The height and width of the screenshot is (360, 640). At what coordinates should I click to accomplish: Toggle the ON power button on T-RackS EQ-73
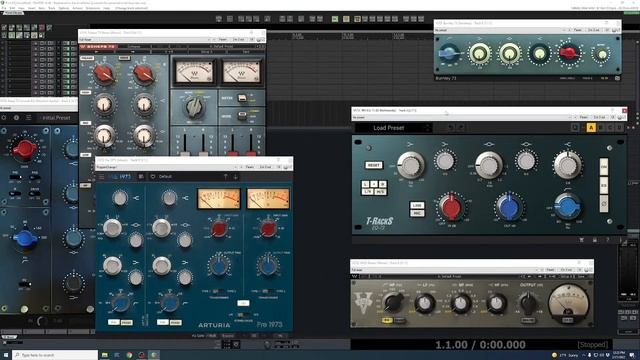pos(604,167)
